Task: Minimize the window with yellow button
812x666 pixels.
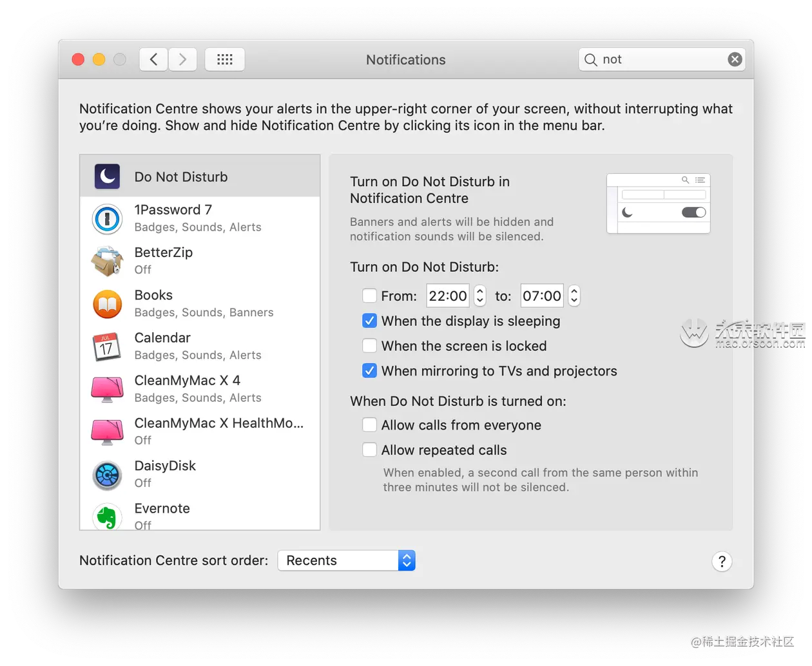Action: (99, 59)
